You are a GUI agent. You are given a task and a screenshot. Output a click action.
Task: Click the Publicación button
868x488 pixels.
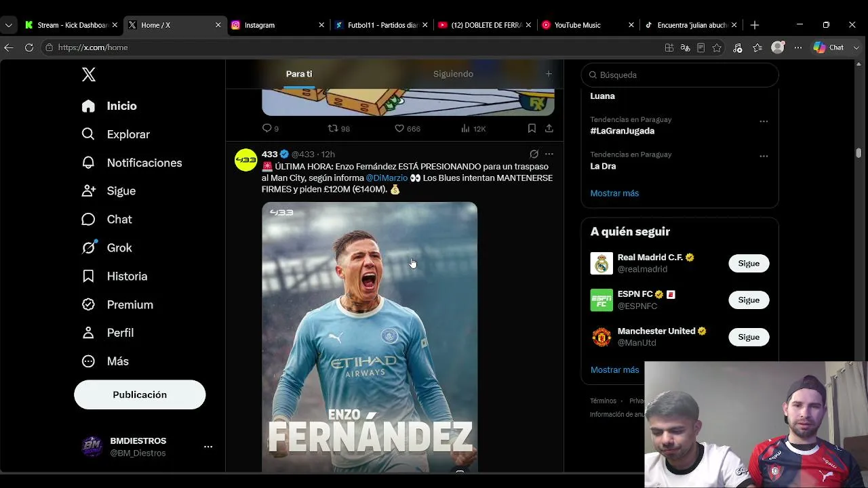[x=140, y=394]
